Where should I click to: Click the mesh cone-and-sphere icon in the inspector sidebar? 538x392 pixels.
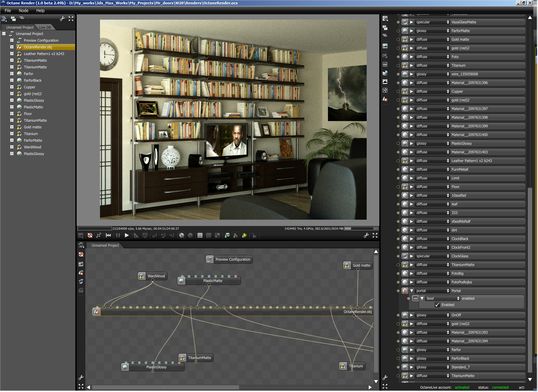(385, 99)
